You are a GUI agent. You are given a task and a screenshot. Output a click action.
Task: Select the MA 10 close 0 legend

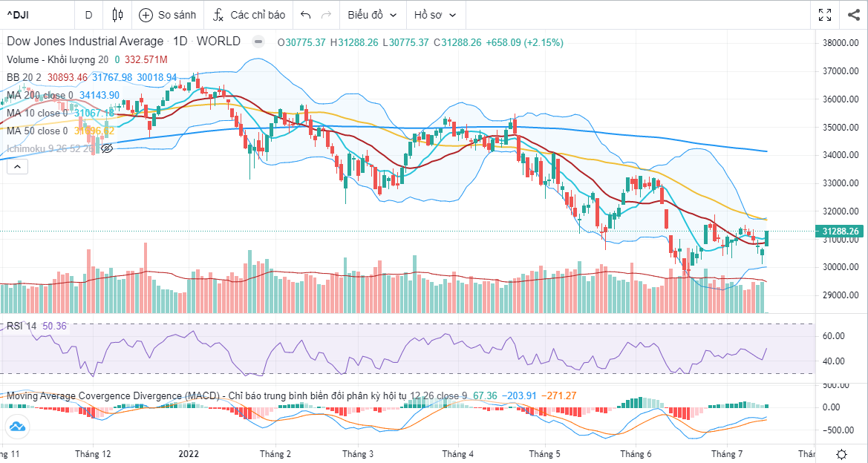click(37, 113)
